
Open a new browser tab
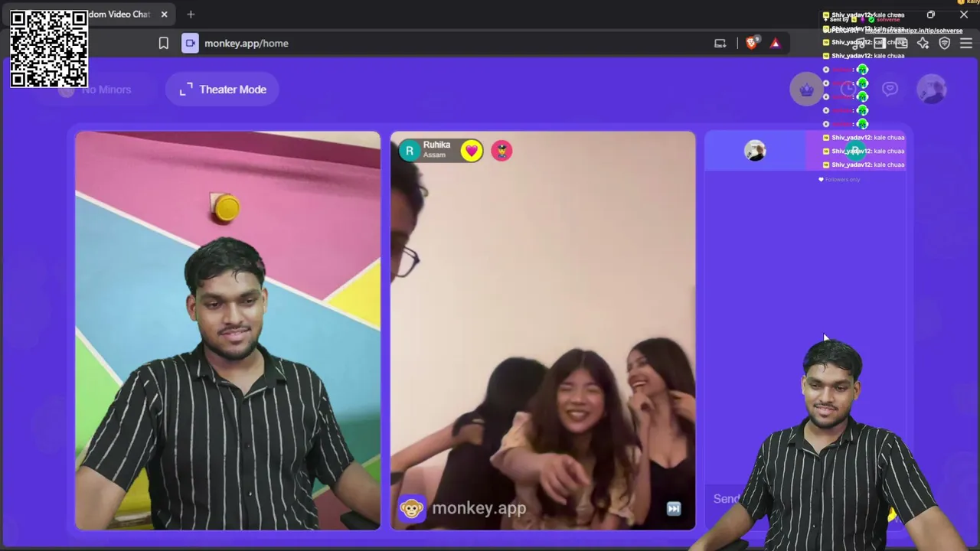tap(191, 15)
